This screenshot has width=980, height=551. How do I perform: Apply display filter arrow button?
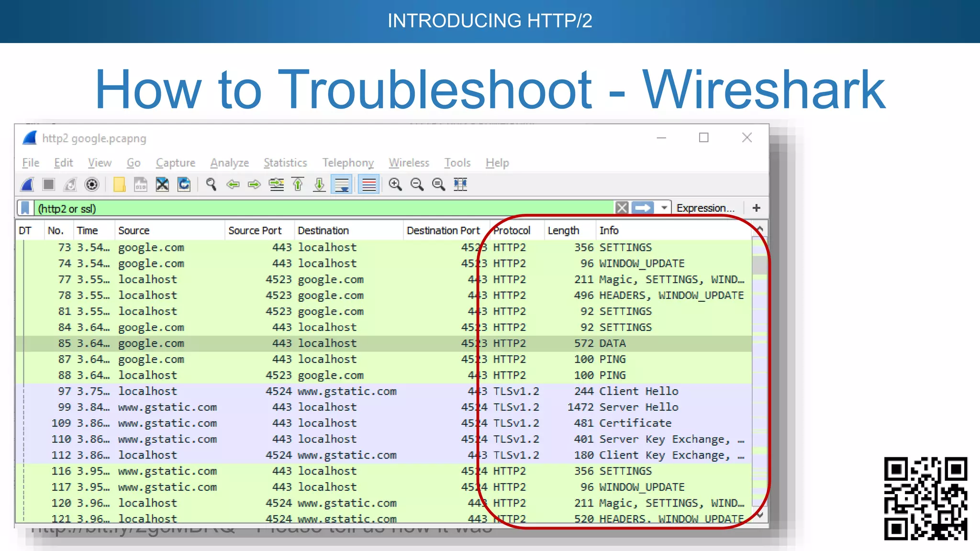[x=643, y=208]
